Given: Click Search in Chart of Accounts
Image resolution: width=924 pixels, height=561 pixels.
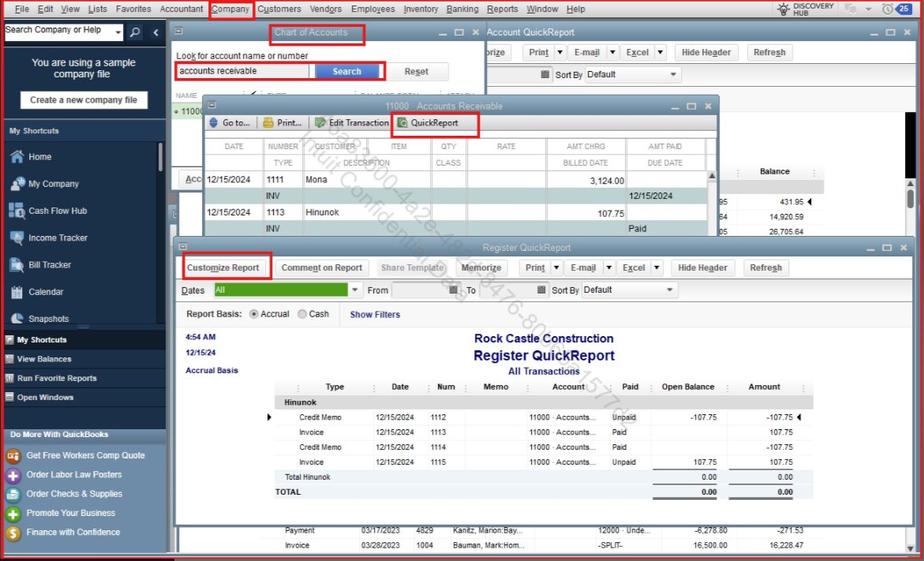Looking at the screenshot, I should pyautogui.click(x=346, y=71).
